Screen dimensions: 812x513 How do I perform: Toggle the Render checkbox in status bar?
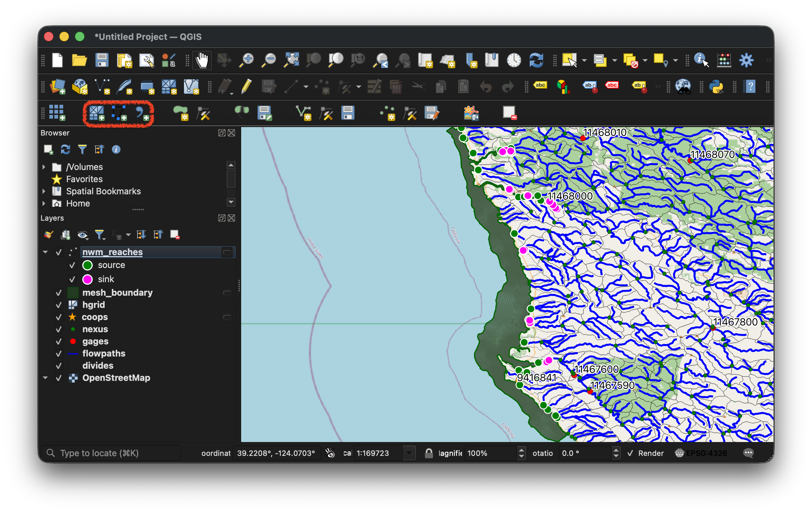click(630, 453)
